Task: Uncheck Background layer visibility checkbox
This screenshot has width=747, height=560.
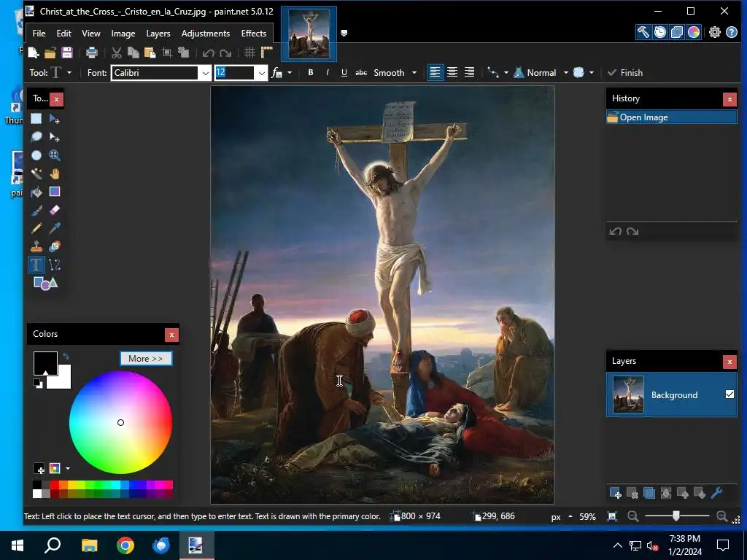Action: pyautogui.click(x=729, y=394)
